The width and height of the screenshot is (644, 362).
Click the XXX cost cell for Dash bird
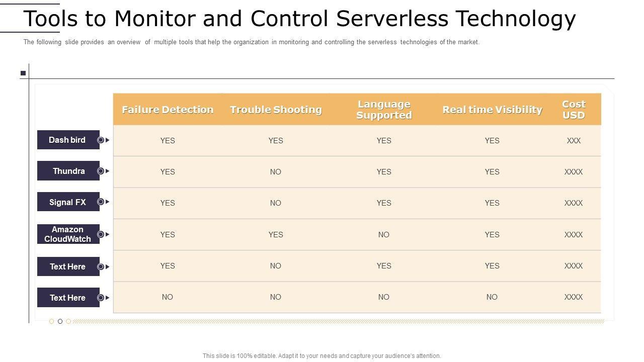[574, 141]
